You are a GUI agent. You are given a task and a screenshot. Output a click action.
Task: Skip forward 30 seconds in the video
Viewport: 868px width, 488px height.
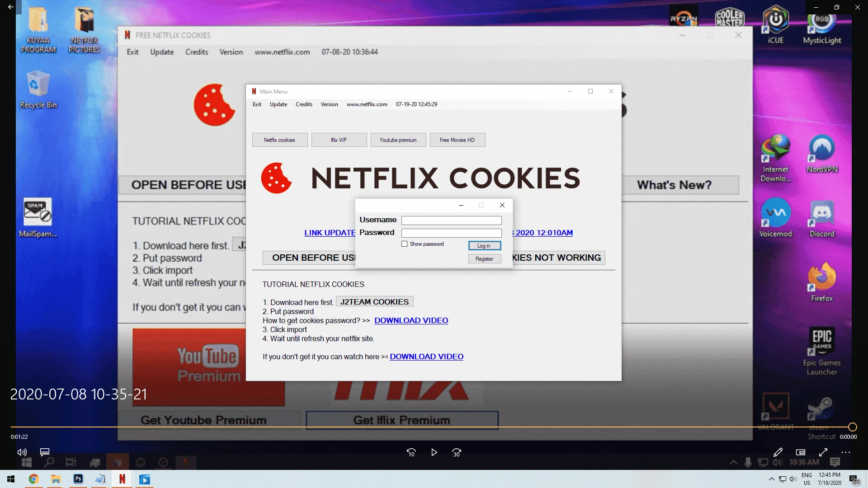[x=457, y=452]
